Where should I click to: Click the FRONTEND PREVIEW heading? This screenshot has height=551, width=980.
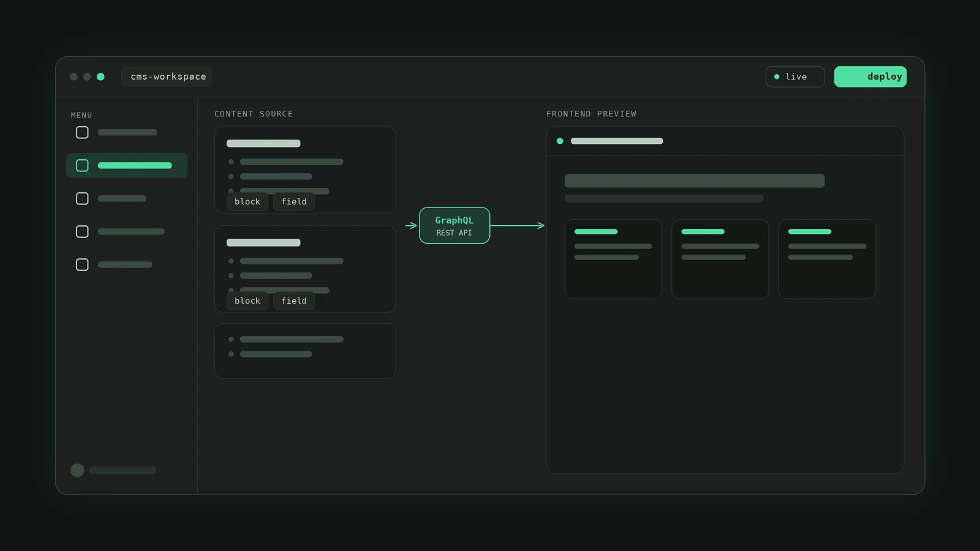pyautogui.click(x=591, y=114)
